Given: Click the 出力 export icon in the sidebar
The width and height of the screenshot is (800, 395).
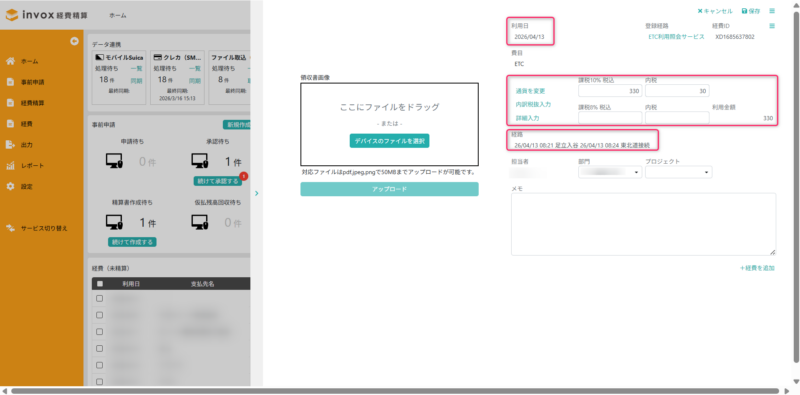Looking at the screenshot, I should [x=10, y=145].
